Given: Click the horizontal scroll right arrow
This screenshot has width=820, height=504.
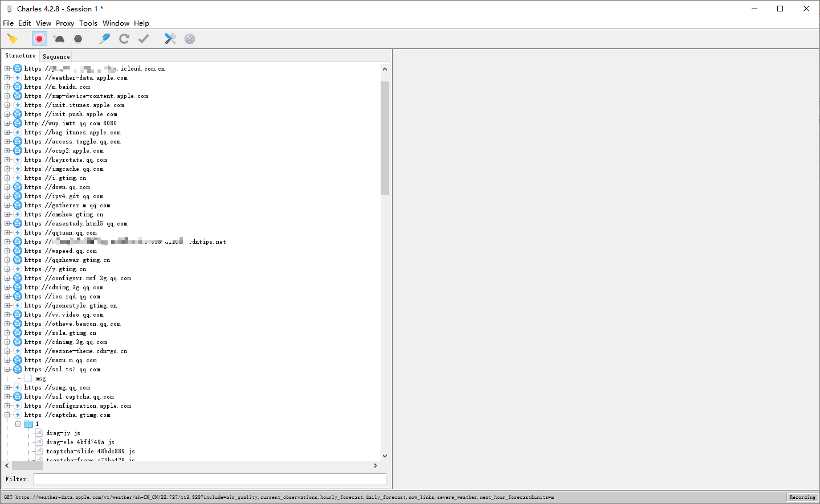Looking at the screenshot, I should pos(375,466).
